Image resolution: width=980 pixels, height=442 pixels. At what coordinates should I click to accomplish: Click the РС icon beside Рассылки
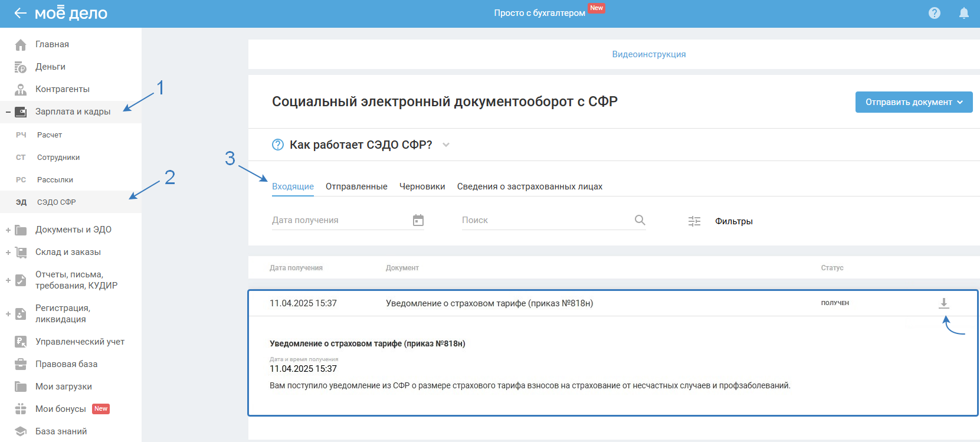tap(21, 180)
